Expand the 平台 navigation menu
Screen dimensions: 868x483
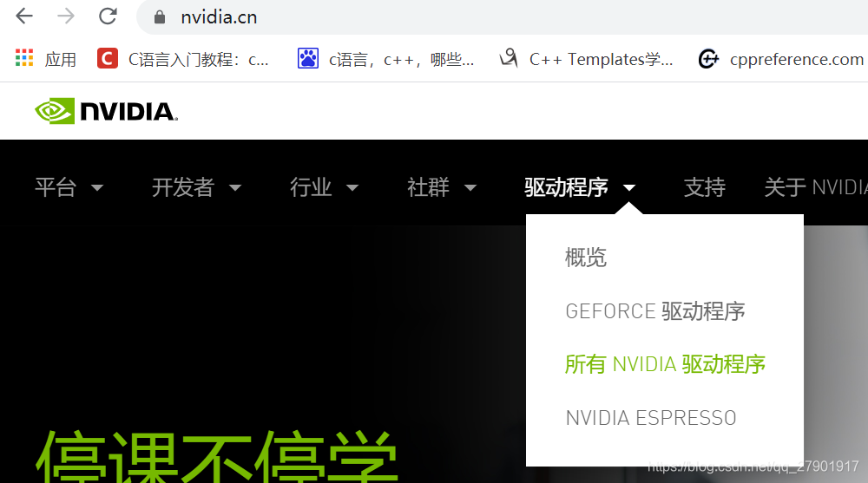[x=69, y=187]
